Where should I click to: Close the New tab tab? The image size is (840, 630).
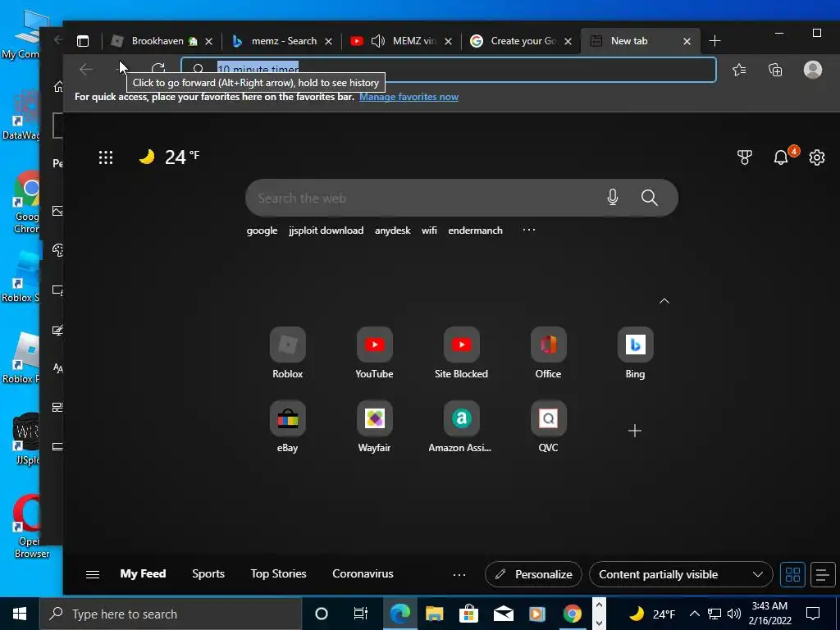coord(687,41)
